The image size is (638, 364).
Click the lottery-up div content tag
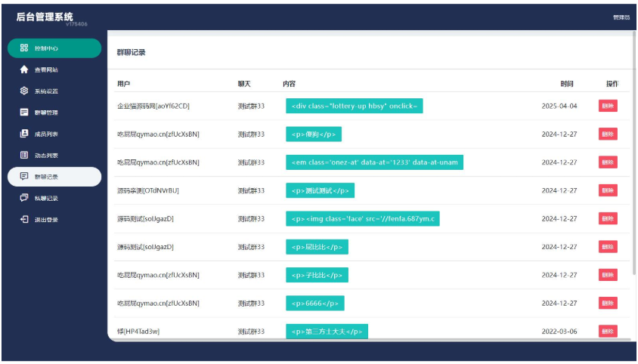(x=354, y=106)
